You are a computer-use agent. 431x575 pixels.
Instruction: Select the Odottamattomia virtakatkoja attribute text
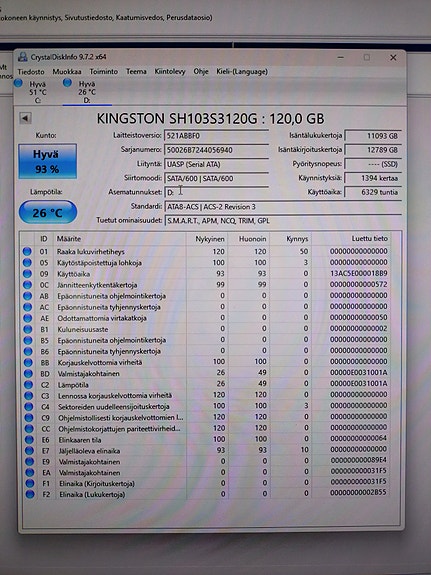[102, 318]
